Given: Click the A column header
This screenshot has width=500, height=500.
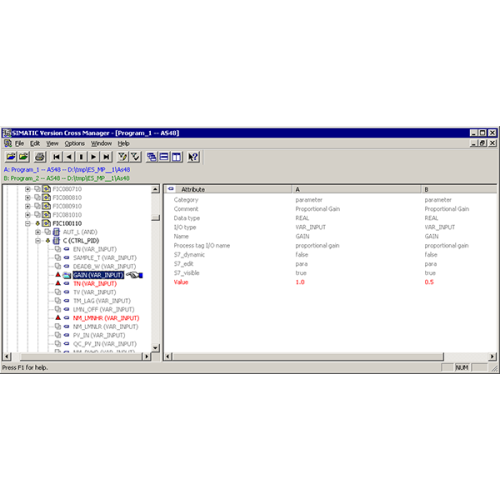Looking at the screenshot, I should 356,189.
